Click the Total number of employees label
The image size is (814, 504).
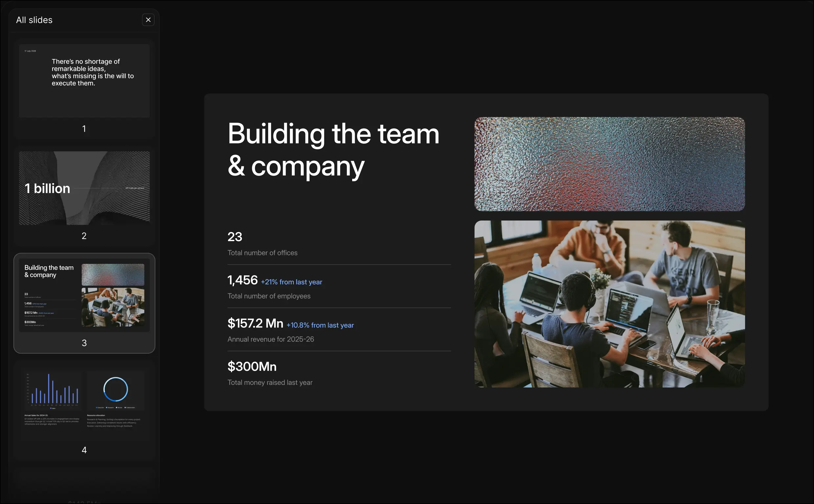coord(269,296)
